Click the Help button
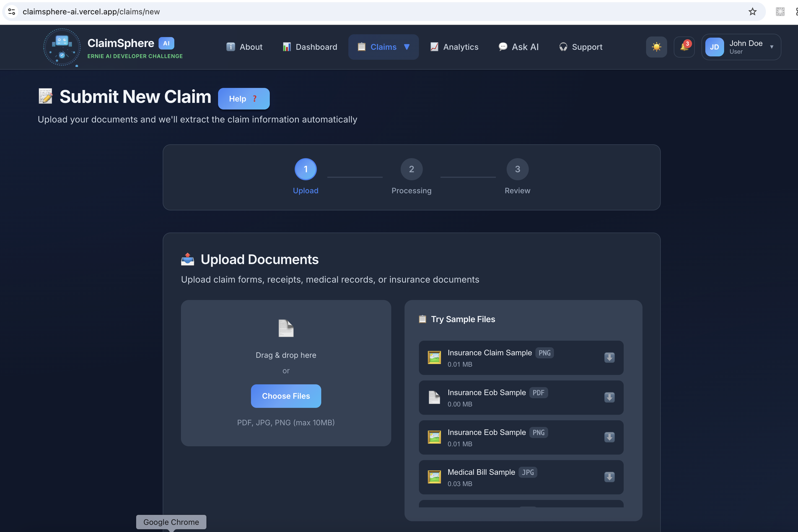Viewport: 798px width, 532px height. tap(243, 99)
